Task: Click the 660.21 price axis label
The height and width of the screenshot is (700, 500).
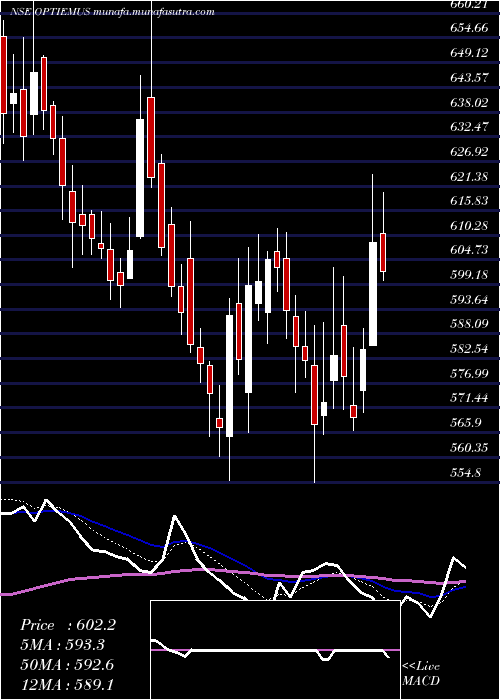Action: pyautogui.click(x=469, y=4)
